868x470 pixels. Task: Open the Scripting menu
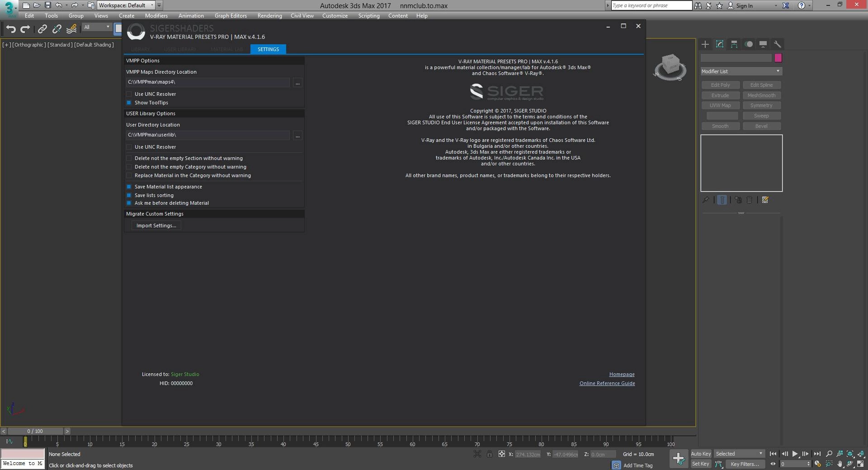[369, 16]
